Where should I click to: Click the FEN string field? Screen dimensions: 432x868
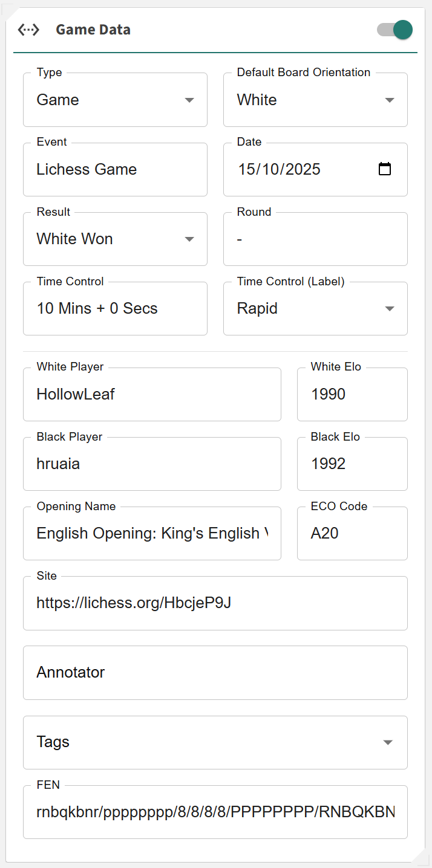click(215, 812)
